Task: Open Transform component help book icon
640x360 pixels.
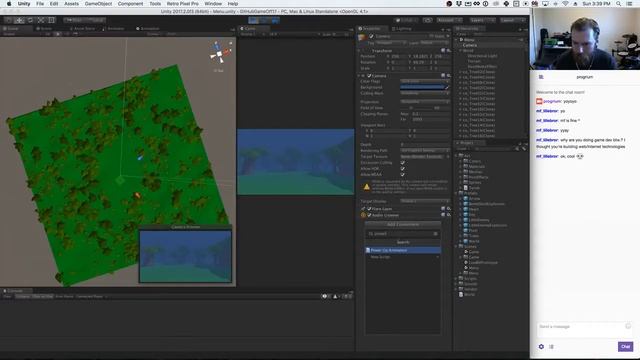Action: (443, 51)
